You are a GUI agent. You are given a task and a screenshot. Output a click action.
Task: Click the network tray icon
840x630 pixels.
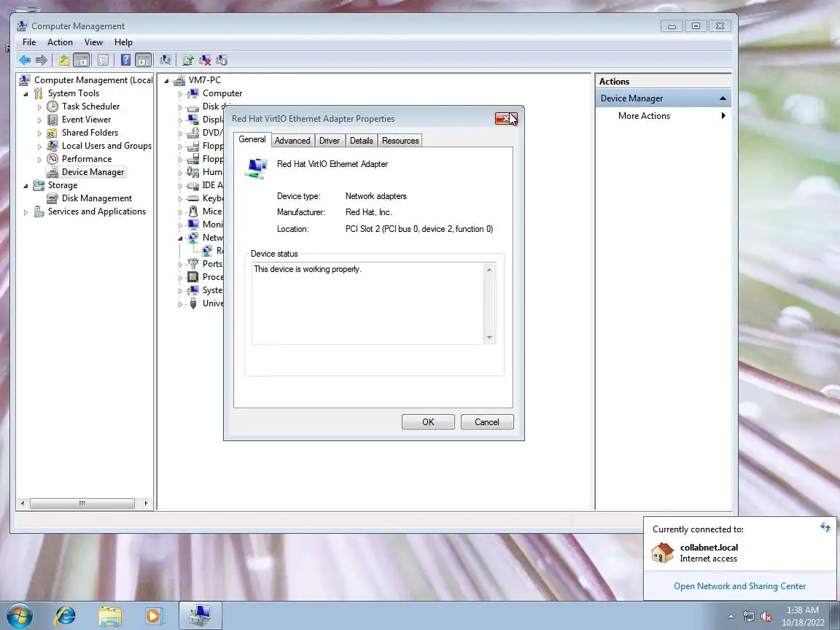click(748, 617)
